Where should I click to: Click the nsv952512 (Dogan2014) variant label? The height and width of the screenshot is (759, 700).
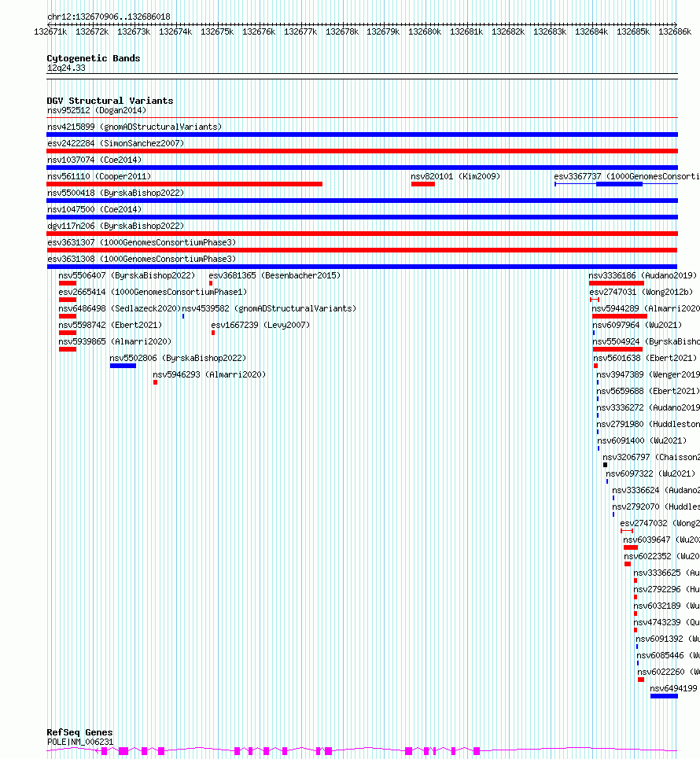(x=96, y=110)
